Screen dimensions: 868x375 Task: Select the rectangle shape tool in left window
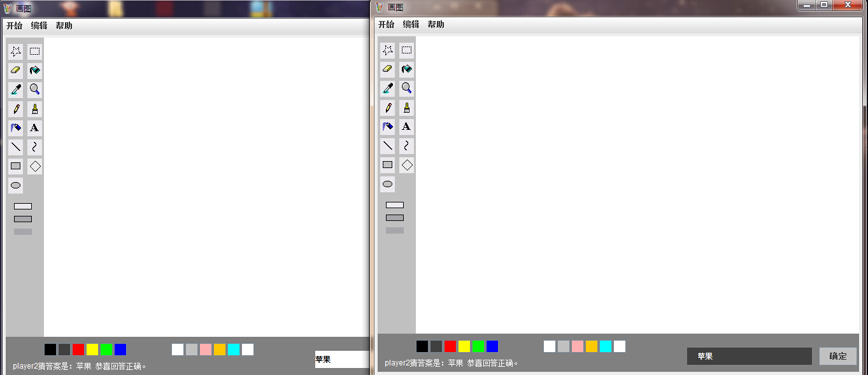[16, 166]
